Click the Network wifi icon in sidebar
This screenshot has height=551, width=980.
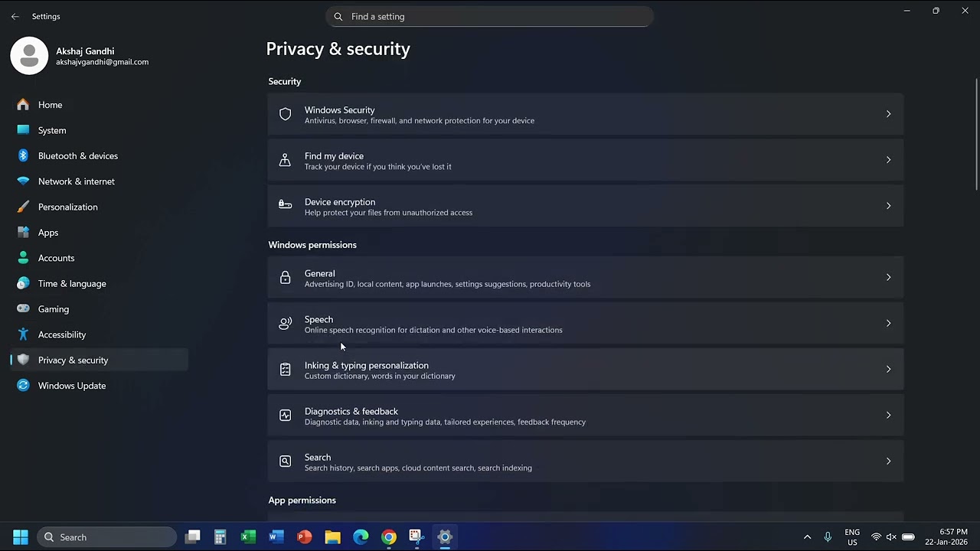(x=23, y=181)
